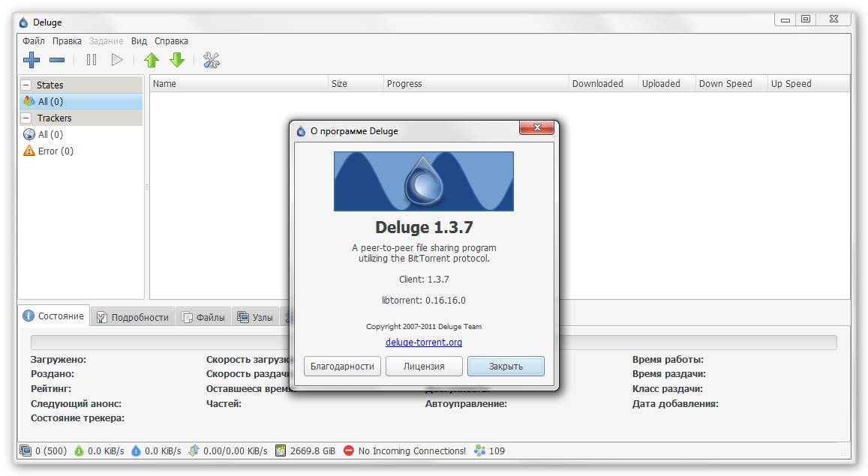The height and width of the screenshot is (476, 868).
Task: Click the 0 (500) connections status text
Action: (x=51, y=451)
